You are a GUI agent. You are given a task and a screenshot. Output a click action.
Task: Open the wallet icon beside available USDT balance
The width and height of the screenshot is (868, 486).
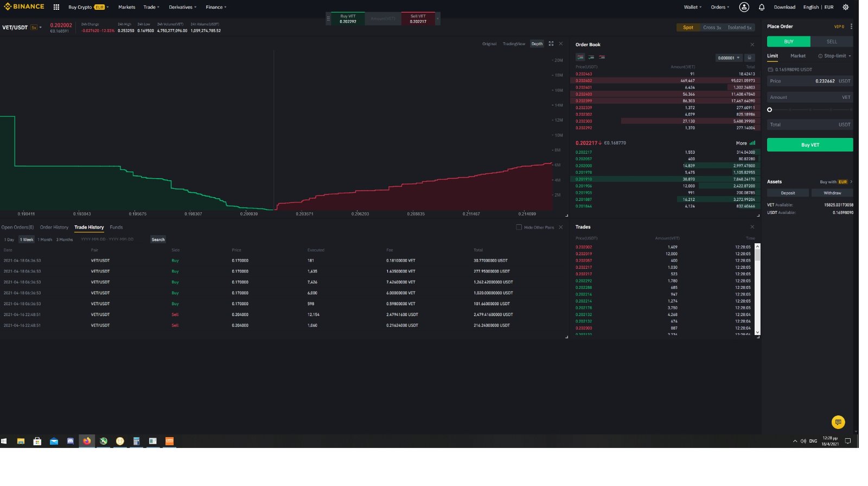770,70
